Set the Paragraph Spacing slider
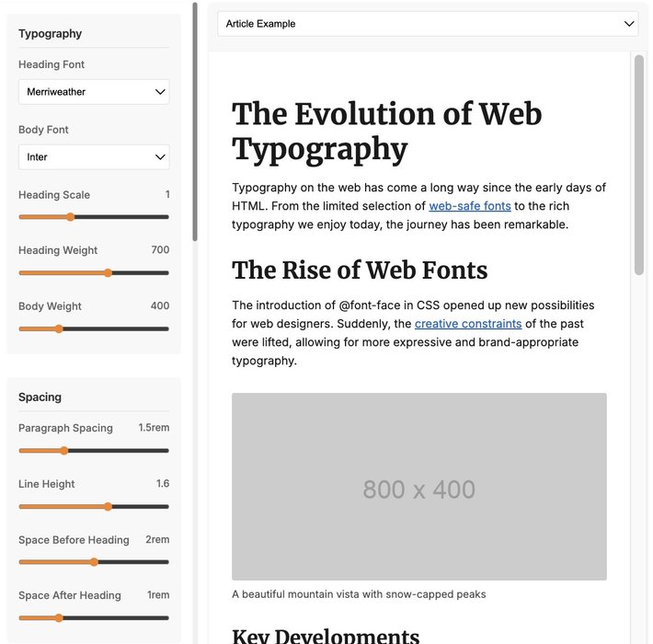 tap(94, 451)
